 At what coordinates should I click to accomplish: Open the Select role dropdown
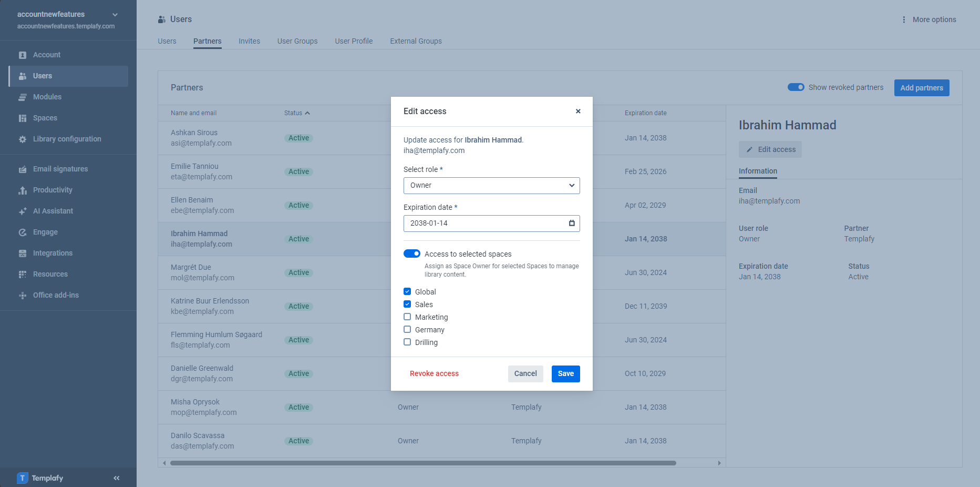pyautogui.click(x=491, y=185)
